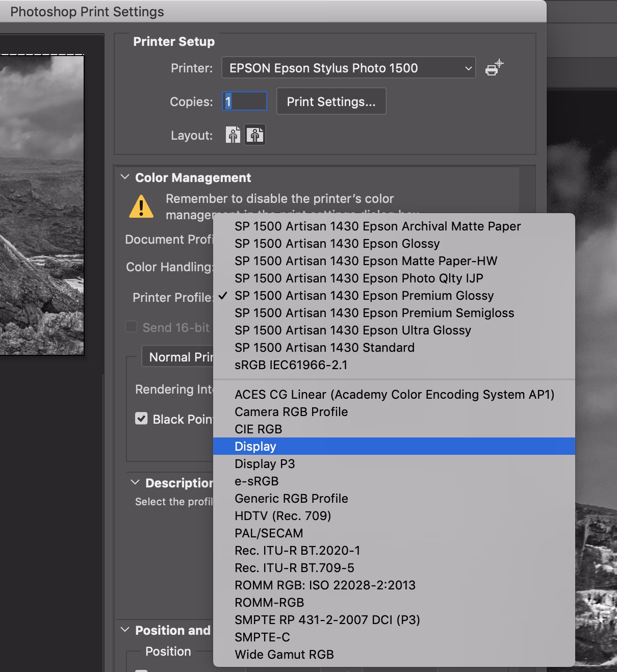Collapse the Description section
This screenshot has height=672, width=617.
pyautogui.click(x=134, y=482)
